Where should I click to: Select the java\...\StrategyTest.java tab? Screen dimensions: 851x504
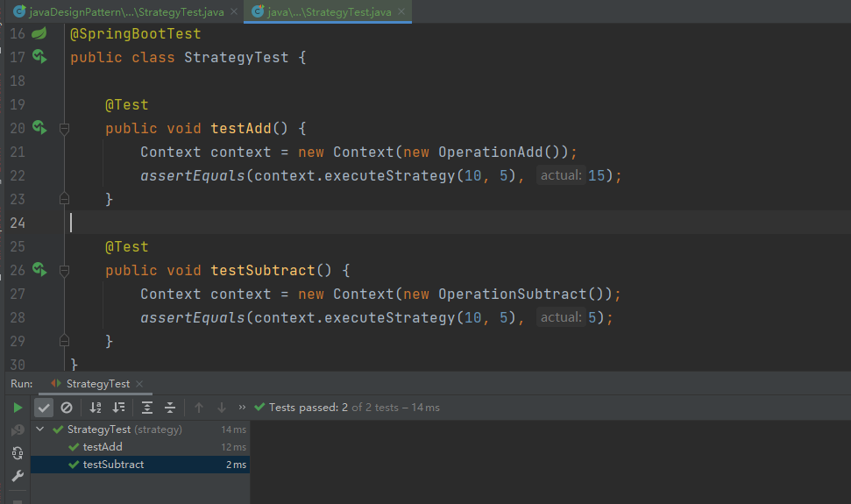(329, 12)
